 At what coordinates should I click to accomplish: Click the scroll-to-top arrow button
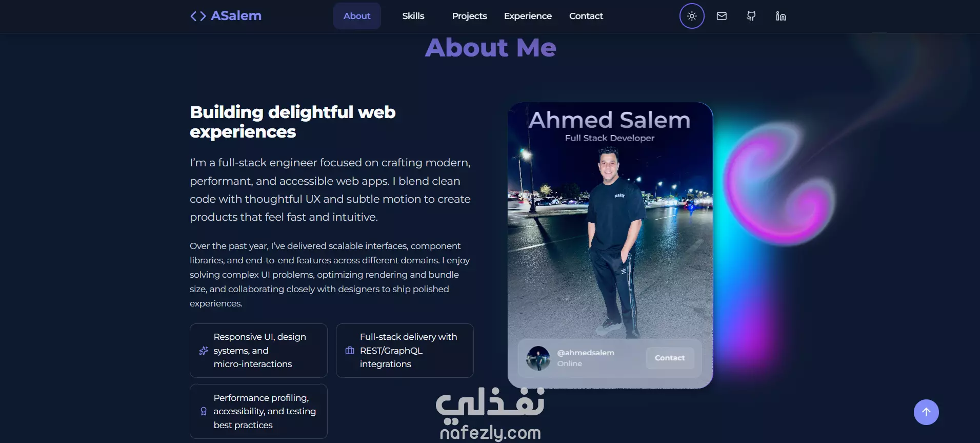pos(926,412)
